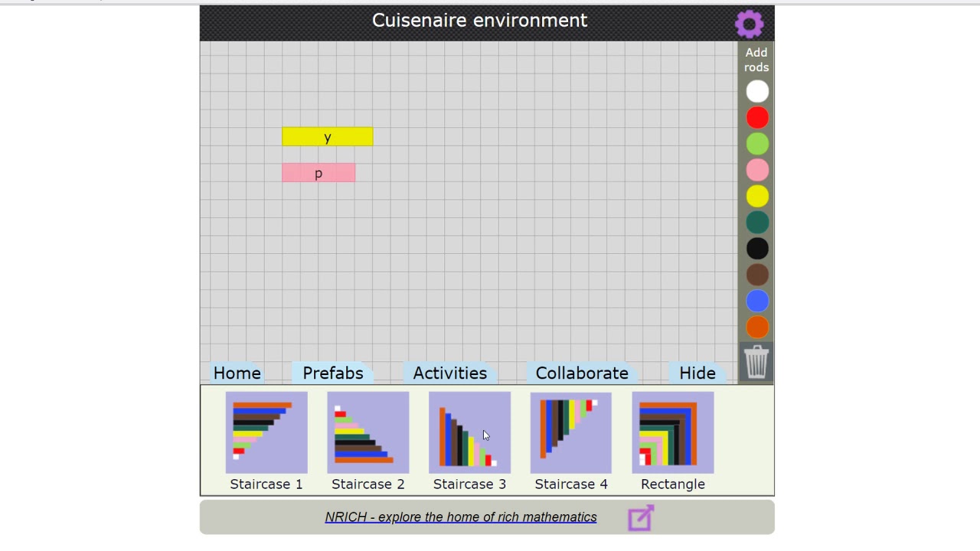Switch to the Home tab
Viewport: 980px width, 551px height.
pyautogui.click(x=237, y=373)
